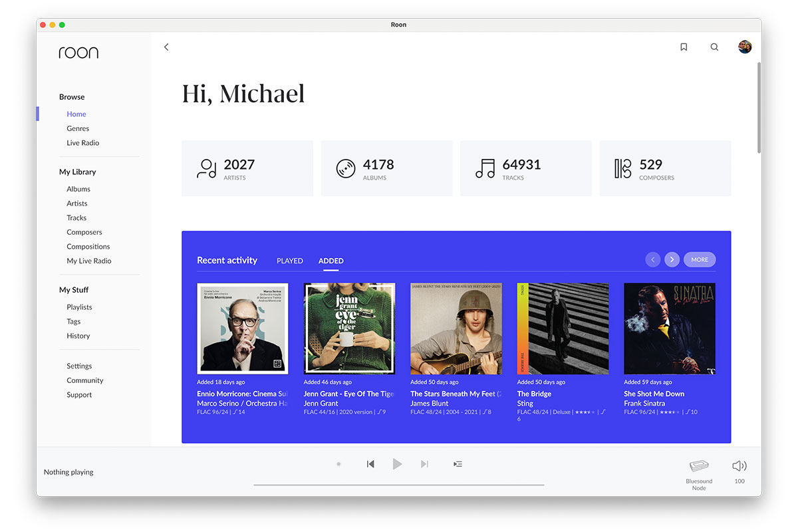The width and height of the screenshot is (798, 532).
Task: Select the Bluesound Node zone
Action: 699,474
